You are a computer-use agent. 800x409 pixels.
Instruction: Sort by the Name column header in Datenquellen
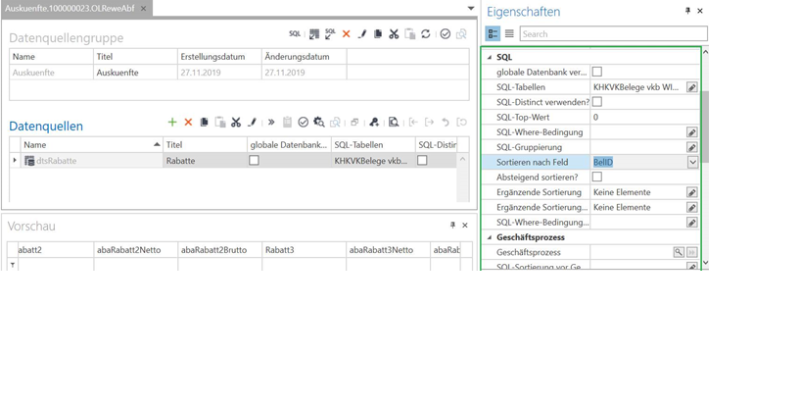coord(85,145)
